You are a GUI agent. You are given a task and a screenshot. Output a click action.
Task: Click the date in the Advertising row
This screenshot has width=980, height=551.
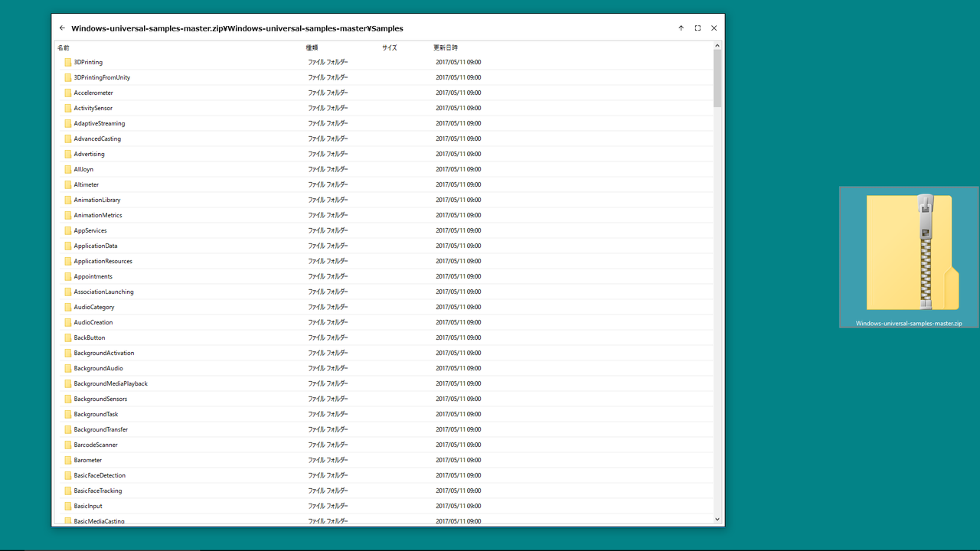[x=459, y=154]
